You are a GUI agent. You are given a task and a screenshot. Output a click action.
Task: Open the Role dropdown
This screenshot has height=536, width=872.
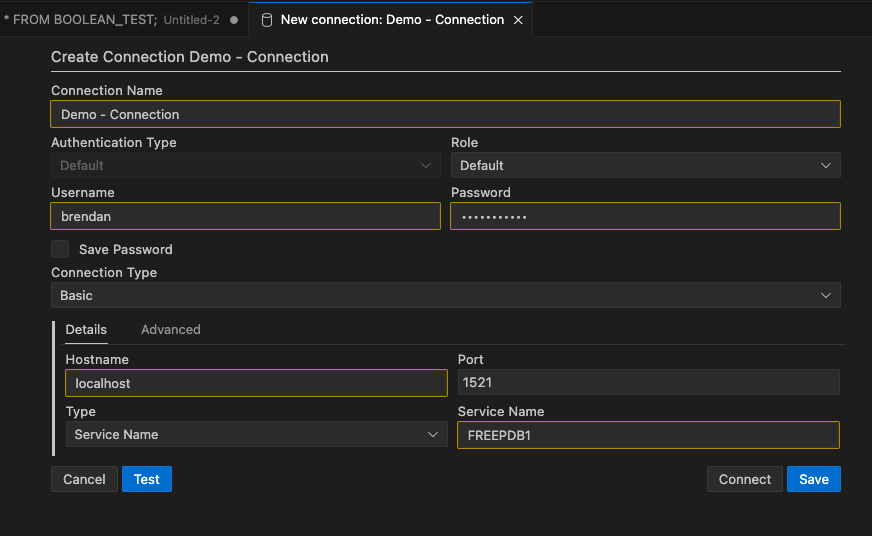pos(645,165)
